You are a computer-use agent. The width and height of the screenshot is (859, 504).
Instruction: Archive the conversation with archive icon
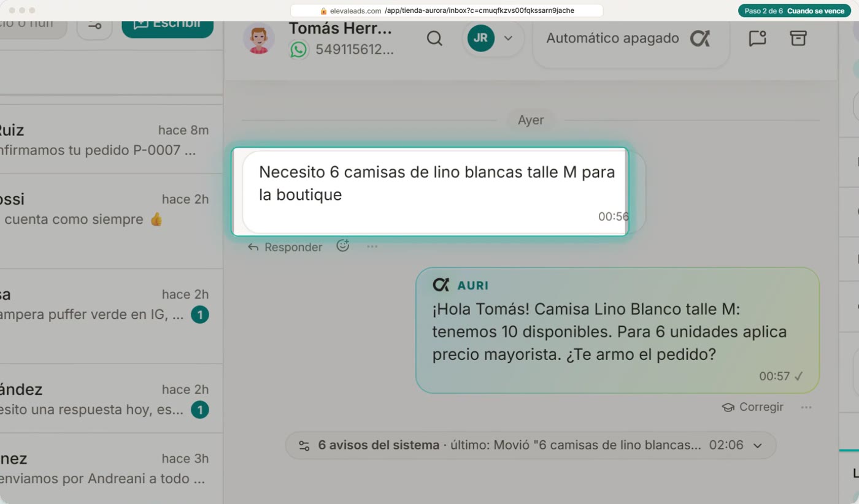(x=798, y=38)
